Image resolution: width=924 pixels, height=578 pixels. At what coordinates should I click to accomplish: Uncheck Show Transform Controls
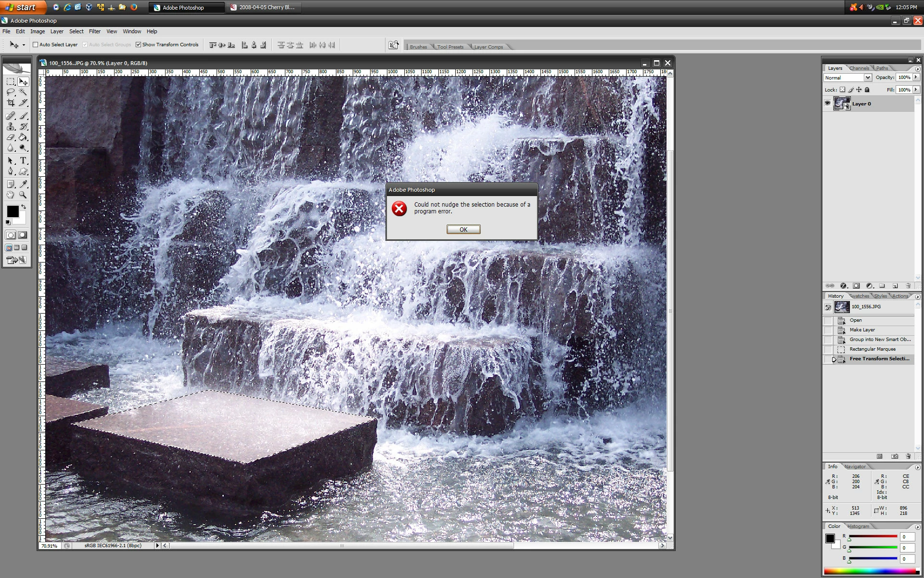point(138,45)
